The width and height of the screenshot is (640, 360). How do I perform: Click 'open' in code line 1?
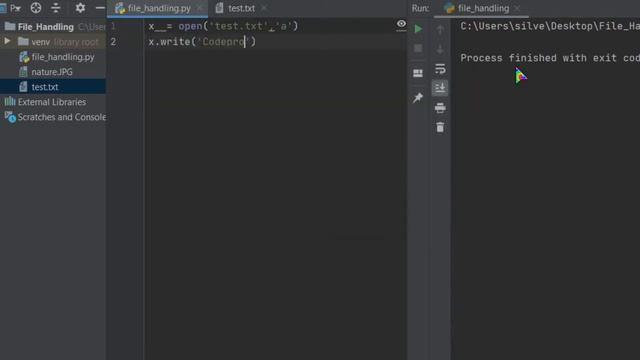click(190, 26)
